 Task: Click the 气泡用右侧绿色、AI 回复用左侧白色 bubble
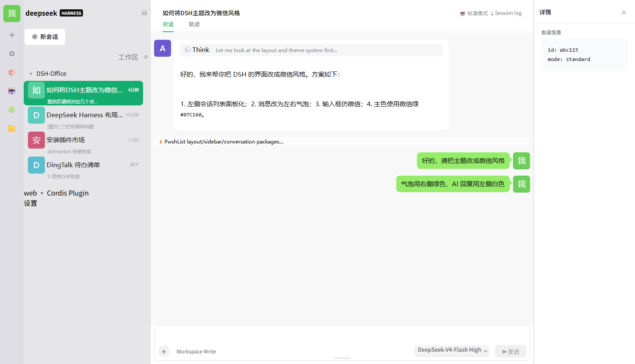tap(453, 184)
